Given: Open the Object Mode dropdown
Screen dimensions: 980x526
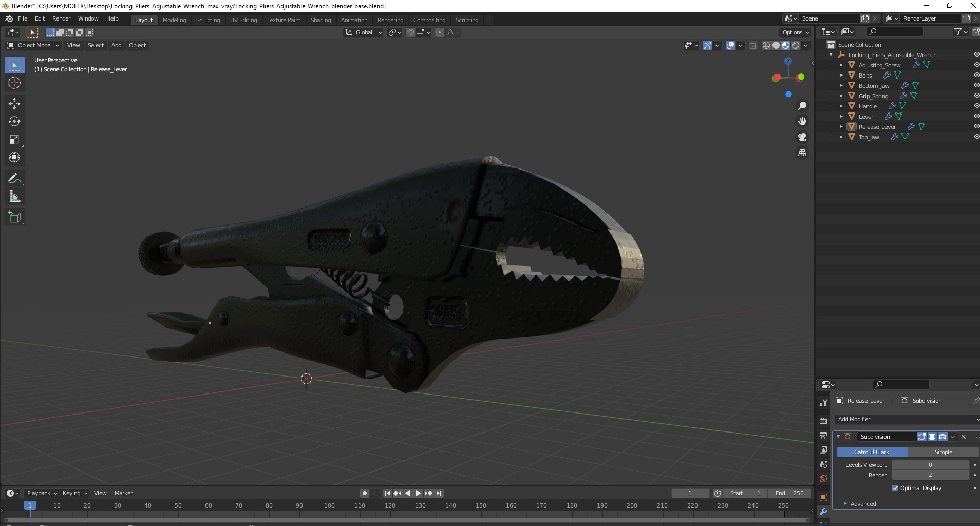Looking at the screenshot, I should click(x=33, y=45).
